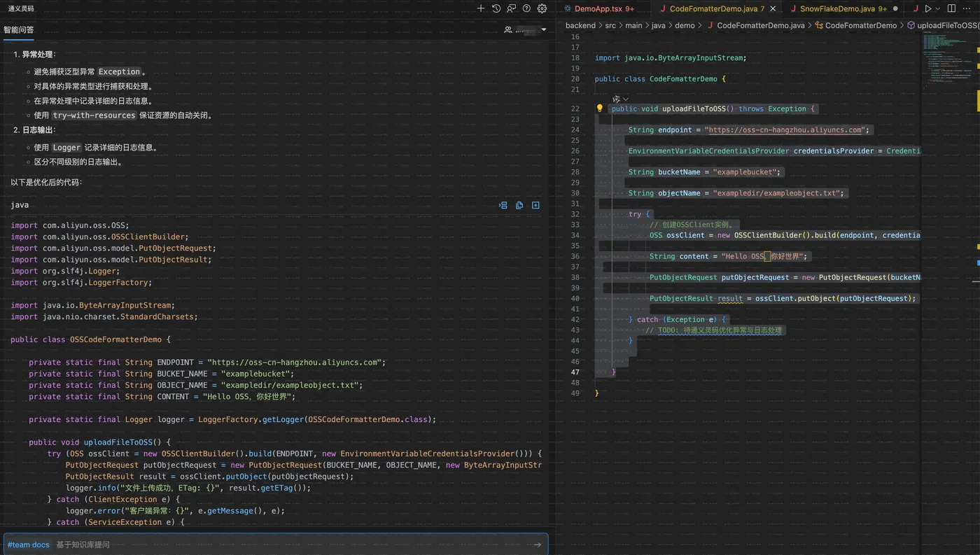Click the java folder breadcrumb
The image size is (980, 555).
pyautogui.click(x=658, y=25)
